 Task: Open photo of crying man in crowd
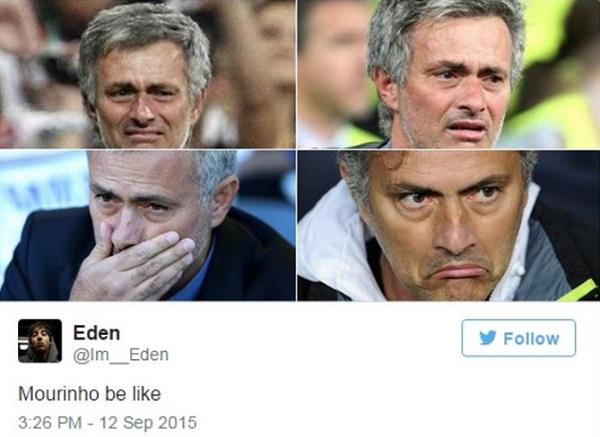click(x=148, y=74)
